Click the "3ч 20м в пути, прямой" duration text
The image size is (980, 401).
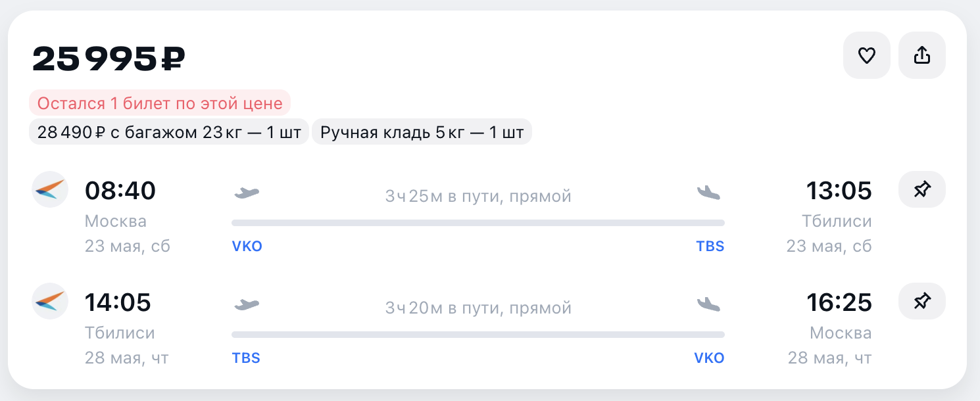(478, 308)
